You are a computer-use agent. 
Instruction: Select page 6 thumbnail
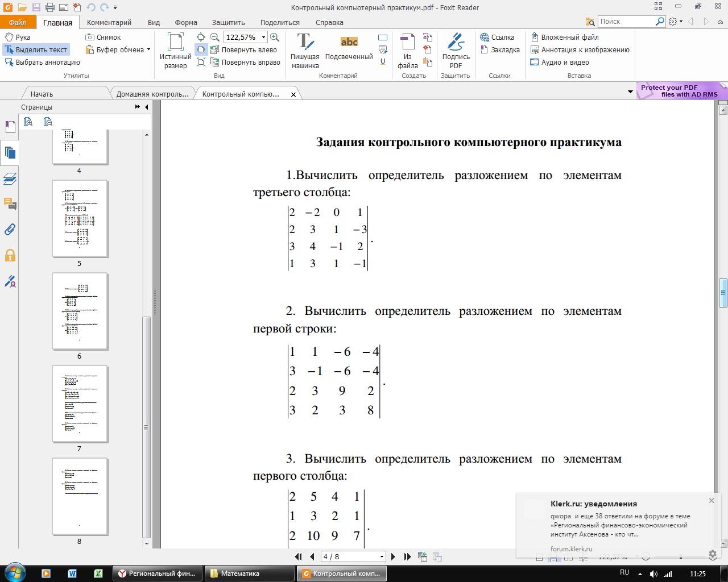coord(80,311)
